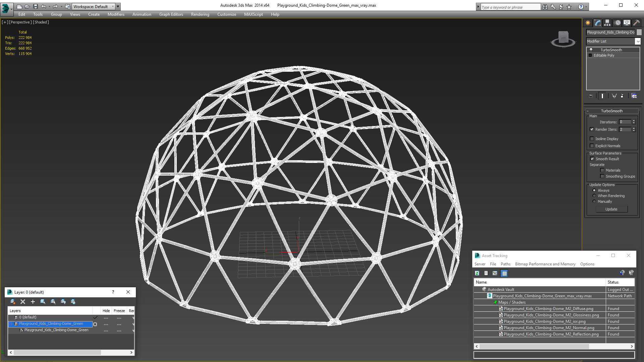Image resolution: width=644 pixels, height=362 pixels.
Task: Open the Bitmap Performance and Memory menu
Action: (x=545, y=264)
